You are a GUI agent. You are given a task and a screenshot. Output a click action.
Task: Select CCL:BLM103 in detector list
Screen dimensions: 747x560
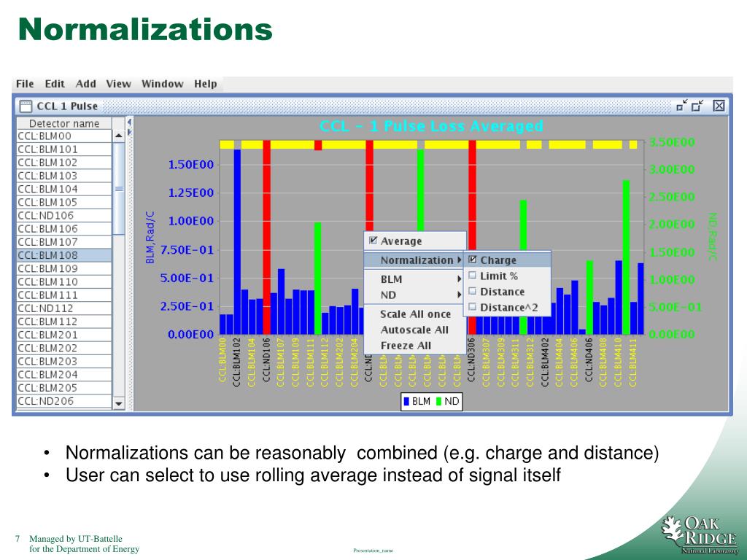pyautogui.click(x=64, y=176)
